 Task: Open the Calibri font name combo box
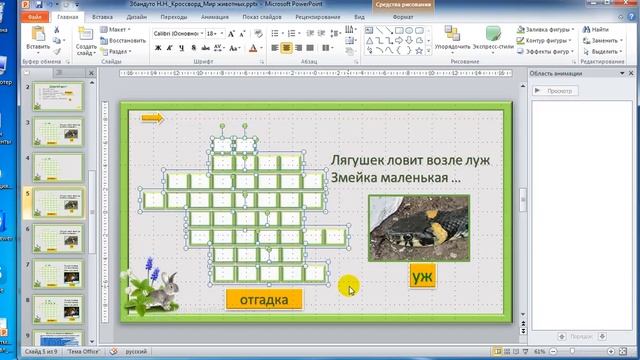click(x=178, y=33)
